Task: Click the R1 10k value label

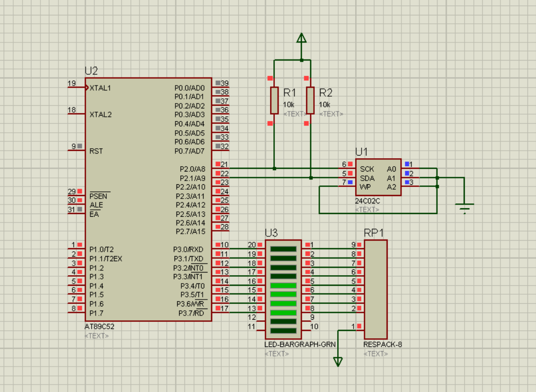Action: (x=289, y=105)
